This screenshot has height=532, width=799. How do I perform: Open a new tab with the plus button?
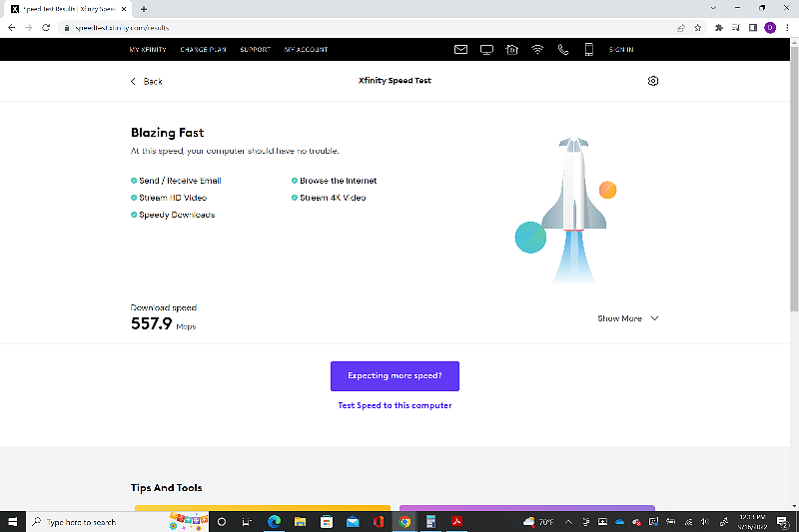[x=144, y=9]
